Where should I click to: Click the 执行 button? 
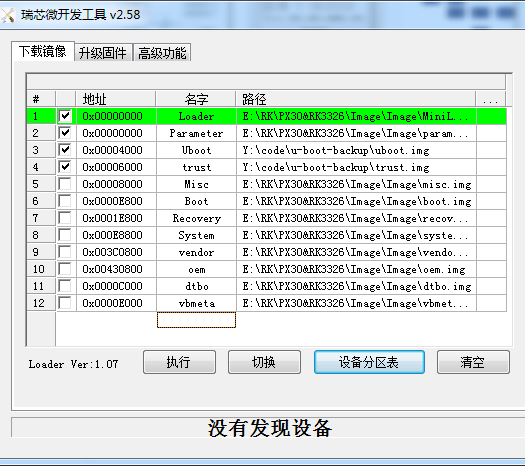[179, 362]
